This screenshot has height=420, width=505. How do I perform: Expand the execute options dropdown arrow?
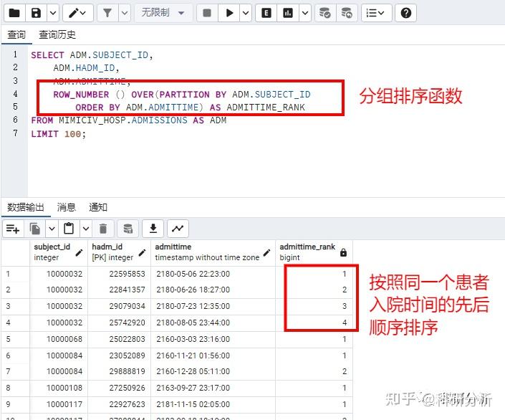click(246, 13)
